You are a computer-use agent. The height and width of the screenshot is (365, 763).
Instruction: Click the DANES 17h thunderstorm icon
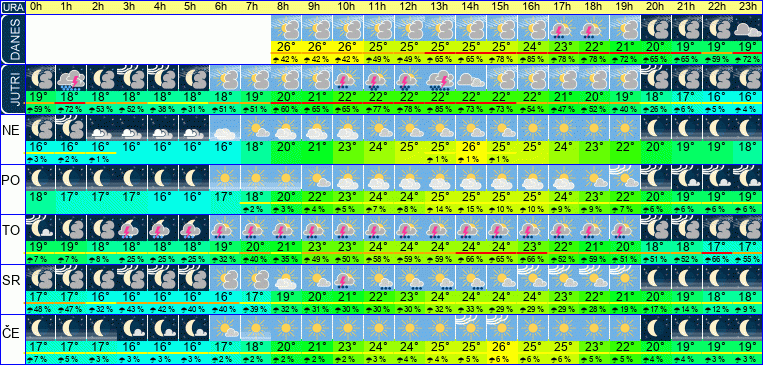563,28
